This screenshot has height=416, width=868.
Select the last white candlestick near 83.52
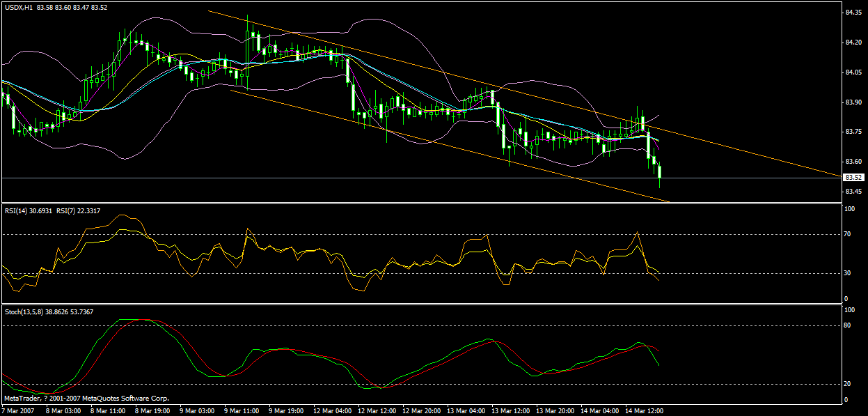click(660, 172)
